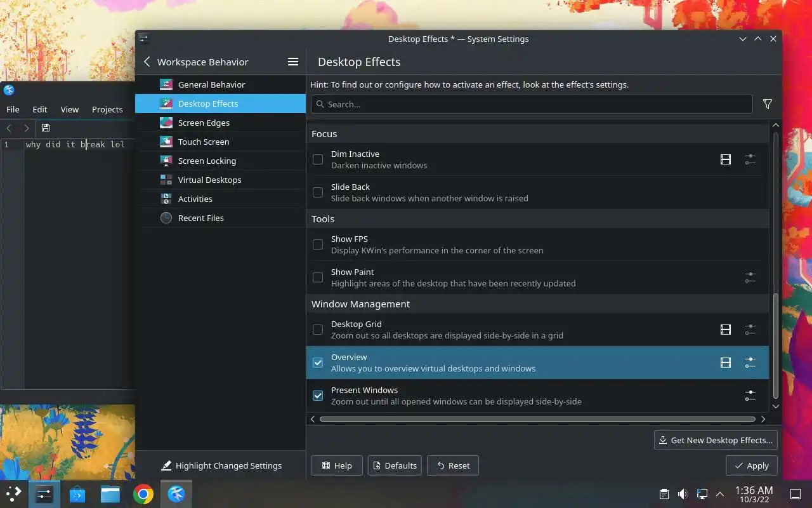Screen dimensions: 812x508
Task: Switch to the Kate editor in the taskbar
Action: [176, 494]
